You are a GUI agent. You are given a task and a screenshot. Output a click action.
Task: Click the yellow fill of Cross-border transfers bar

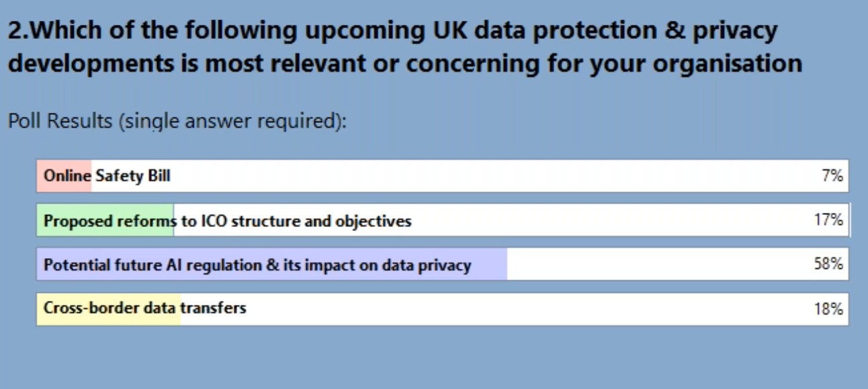(109, 318)
